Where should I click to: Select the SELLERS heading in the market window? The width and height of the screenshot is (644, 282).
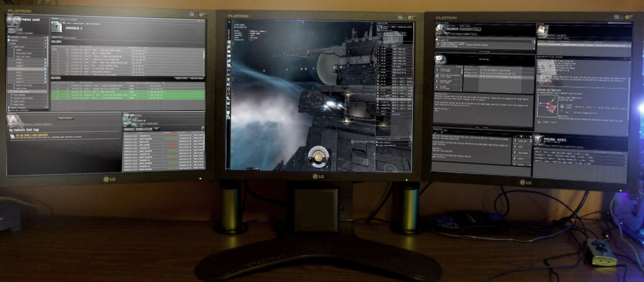[x=56, y=42]
